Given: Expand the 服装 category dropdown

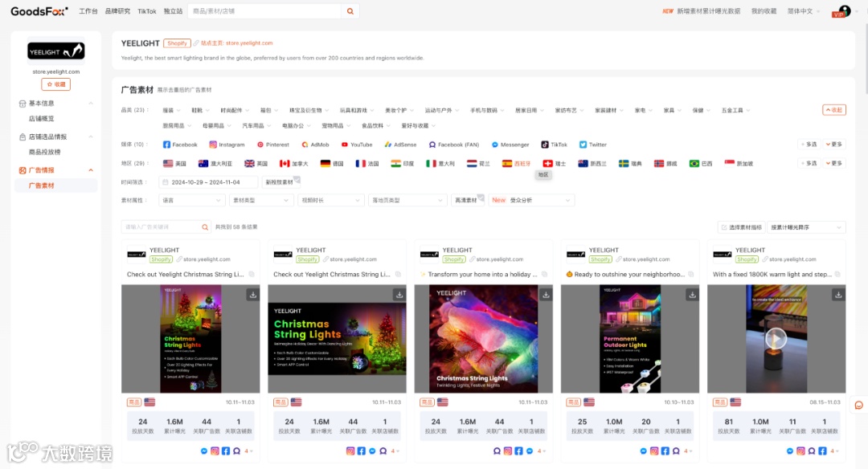Looking at the screenshot, I should tap(171, 111).
